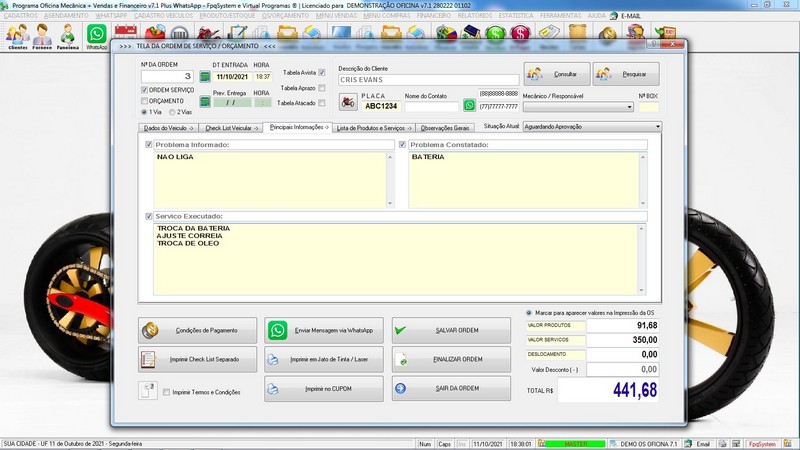Switch to Check List Veicular tab
Screen dimensions: 800x450
pyautogui.click(x=231, y=128)
